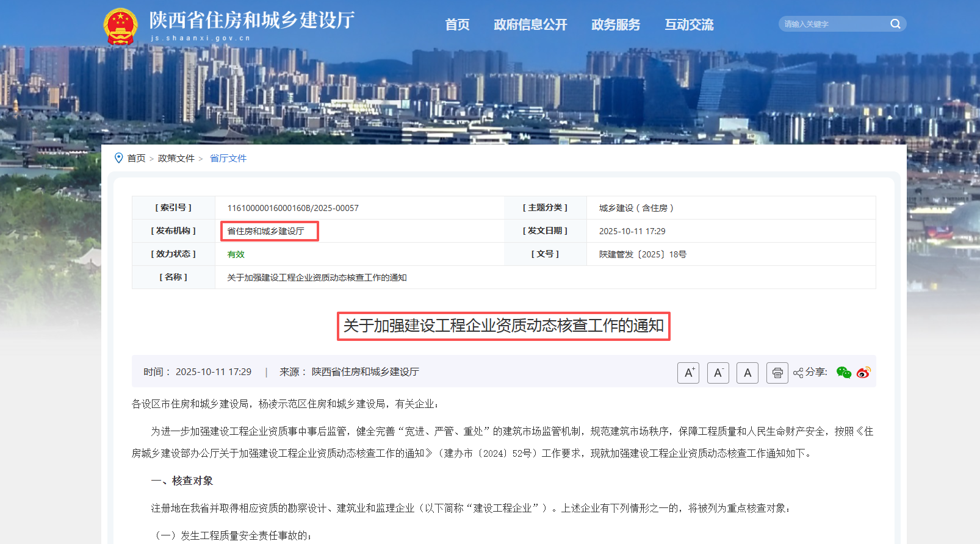Click the search magnifier icon
Image resolution: width=980 pixels, height=544 pixels.
click(895, 24)
